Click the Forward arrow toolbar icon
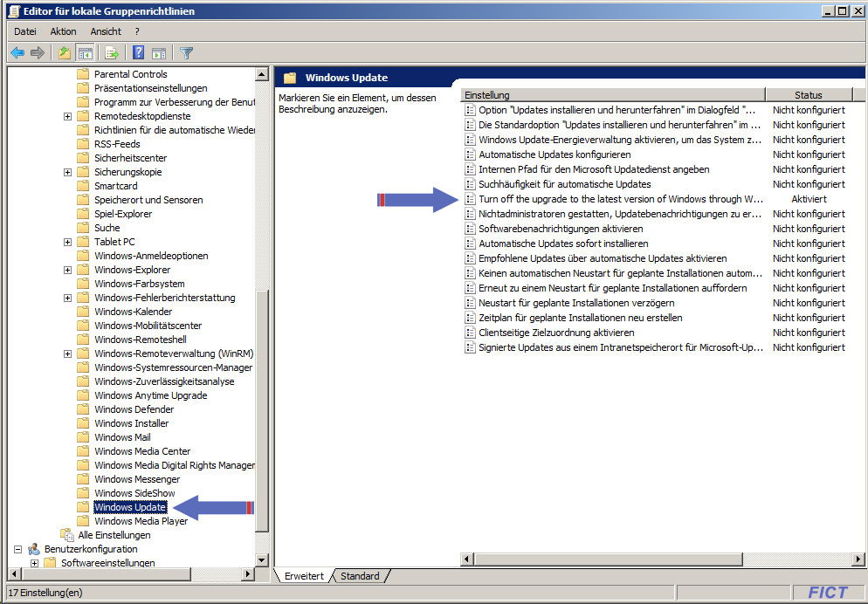Image resolution: width=868 pixels, height=604 pixels. tap(37, 53)
